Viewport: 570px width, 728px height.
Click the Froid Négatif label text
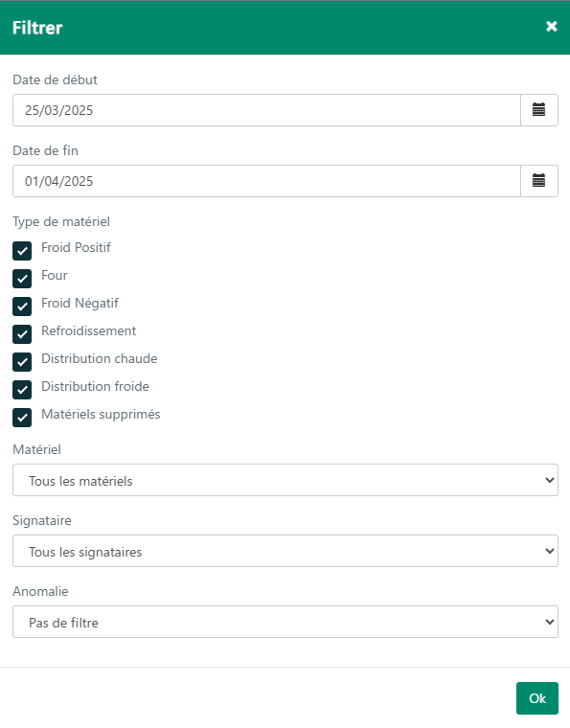pos(80,304)
